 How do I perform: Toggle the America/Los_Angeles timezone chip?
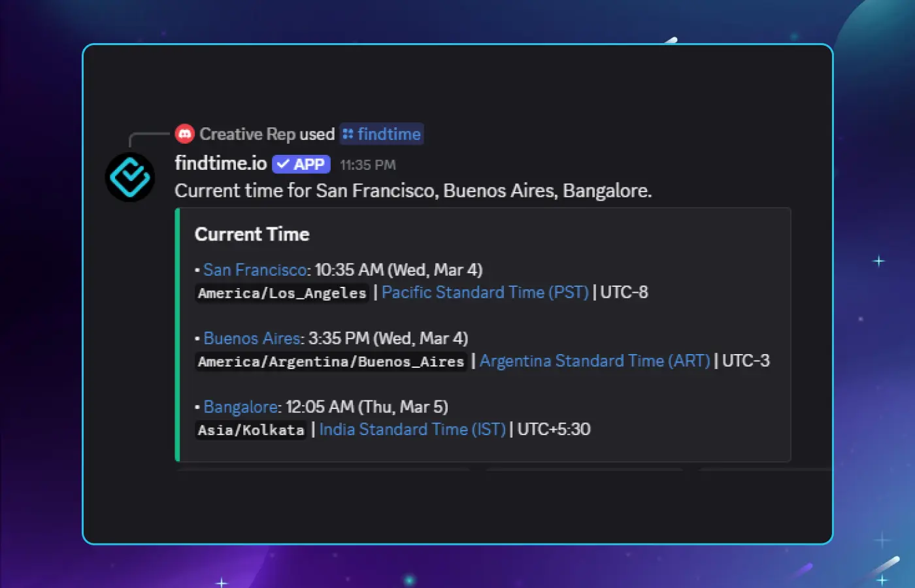click(x=281, y=293)
